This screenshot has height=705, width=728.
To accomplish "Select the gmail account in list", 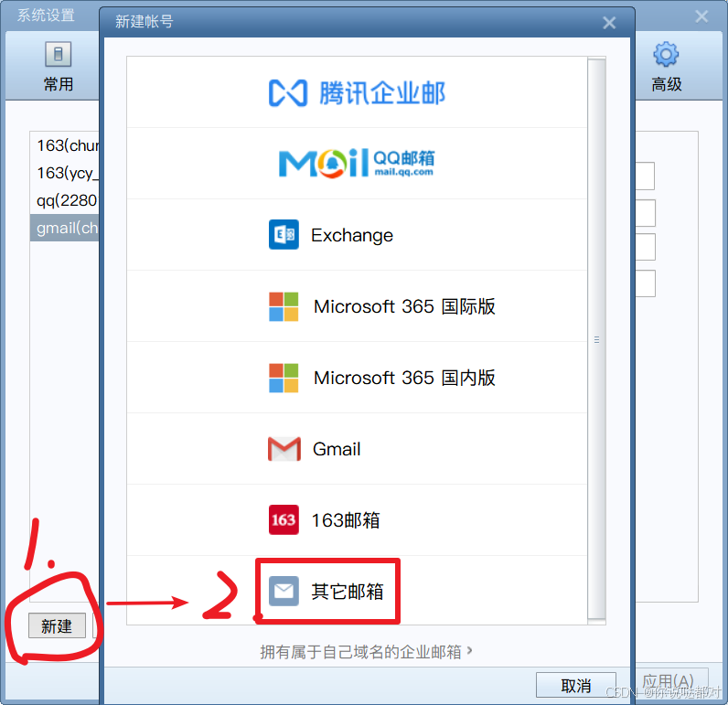I will coord(65,228).
